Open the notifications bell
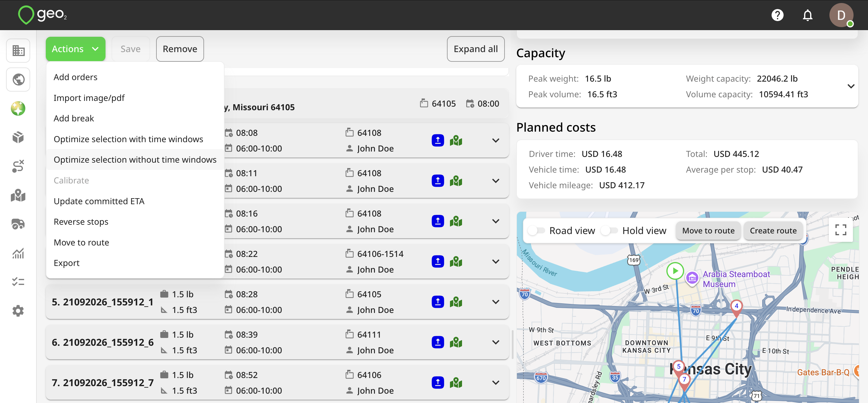This screenshot has height=403, width=868. click(808, 15)
